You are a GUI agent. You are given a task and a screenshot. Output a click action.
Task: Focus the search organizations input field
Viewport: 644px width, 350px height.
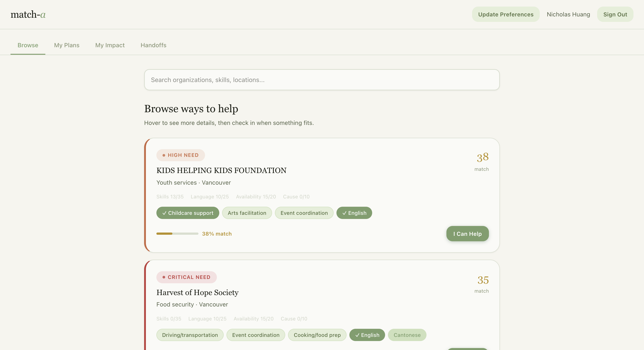(322, 80)
